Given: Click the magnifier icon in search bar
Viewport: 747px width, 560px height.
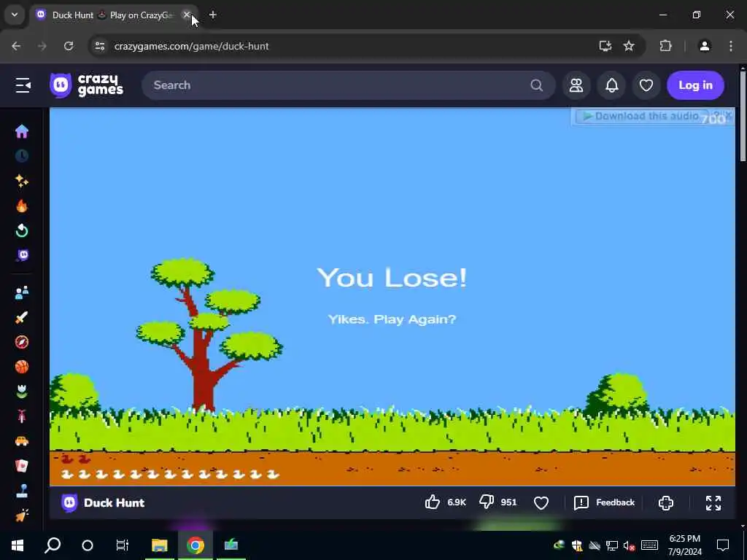Looking at the screenshot, I should (536, 85).
